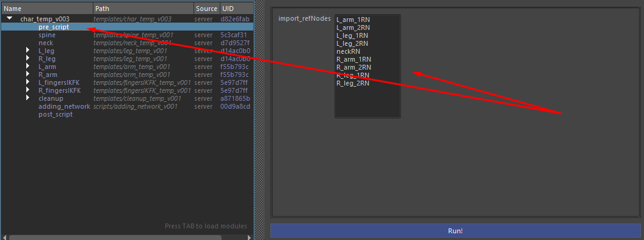The height and width of the screenshot is (240, 644).
Task: Select neckRN in the refNodes list
Action: point(349,51)
